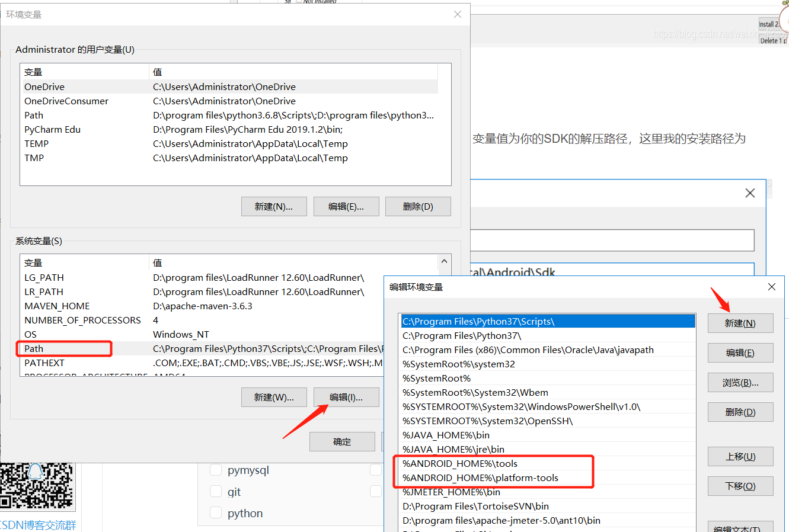Select the %JAVA_HOME%\bin entry
Viewport: 789px width, 532px height.
pos(548,435)
